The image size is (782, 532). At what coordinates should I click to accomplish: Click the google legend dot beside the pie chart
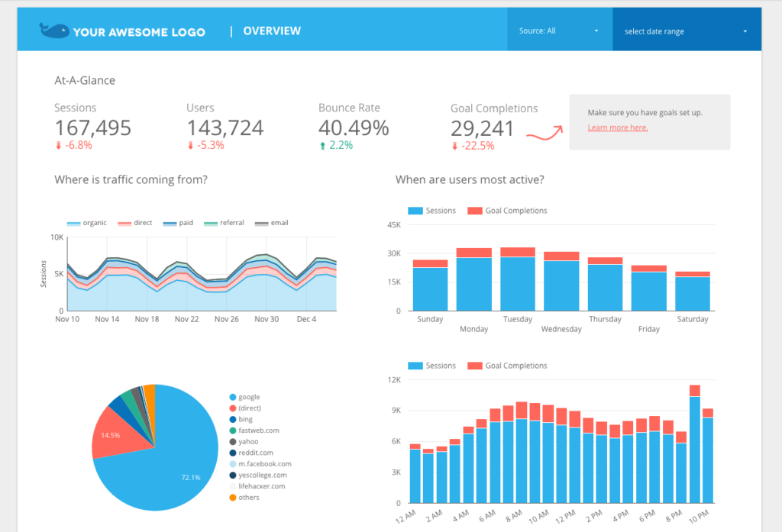click(x=231, y=397)
